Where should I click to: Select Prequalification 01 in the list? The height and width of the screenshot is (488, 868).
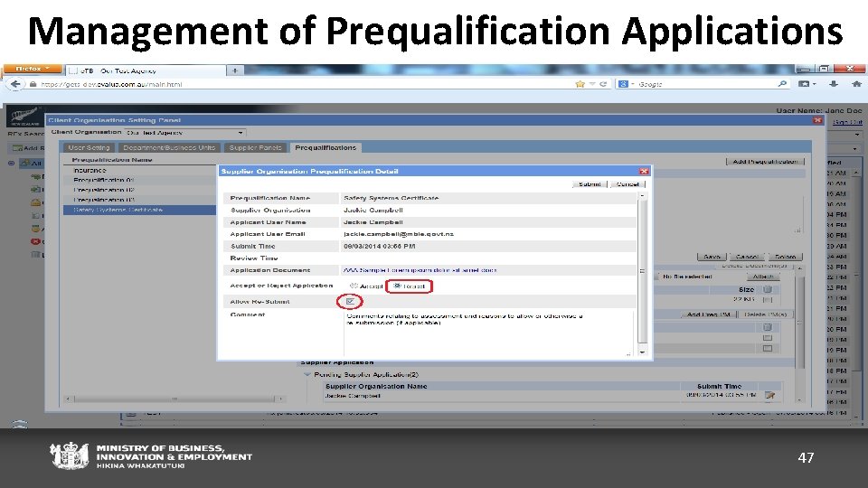(139, 181)
